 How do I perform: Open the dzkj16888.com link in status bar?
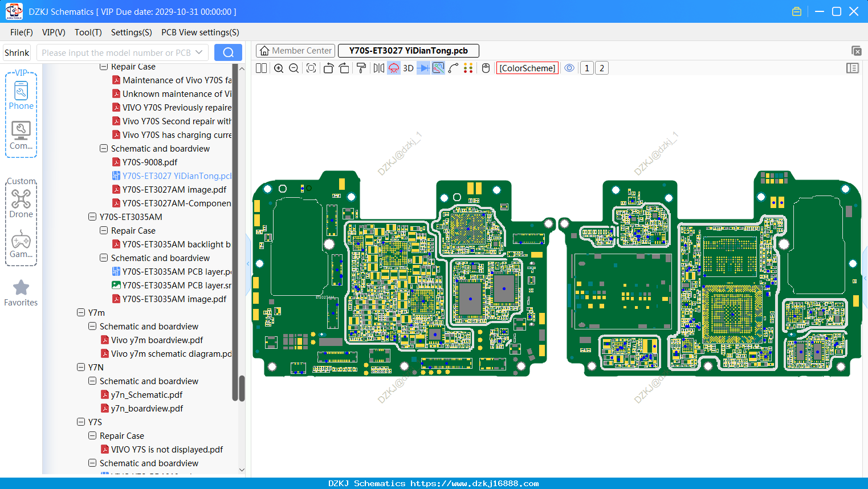coord(474,483)
